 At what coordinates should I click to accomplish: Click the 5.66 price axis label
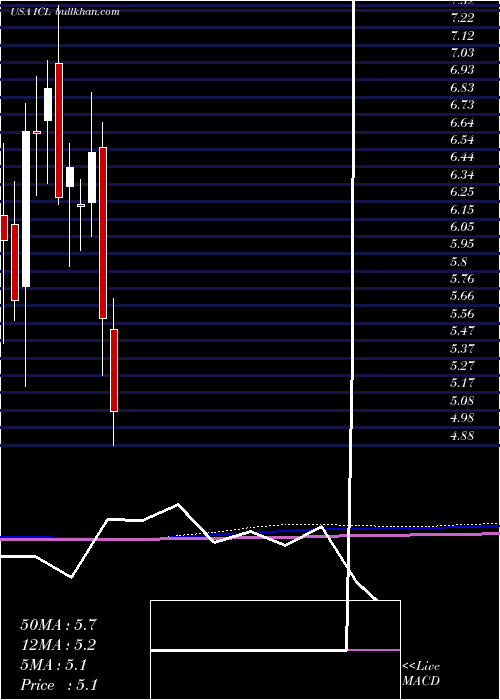click(462, 296)
